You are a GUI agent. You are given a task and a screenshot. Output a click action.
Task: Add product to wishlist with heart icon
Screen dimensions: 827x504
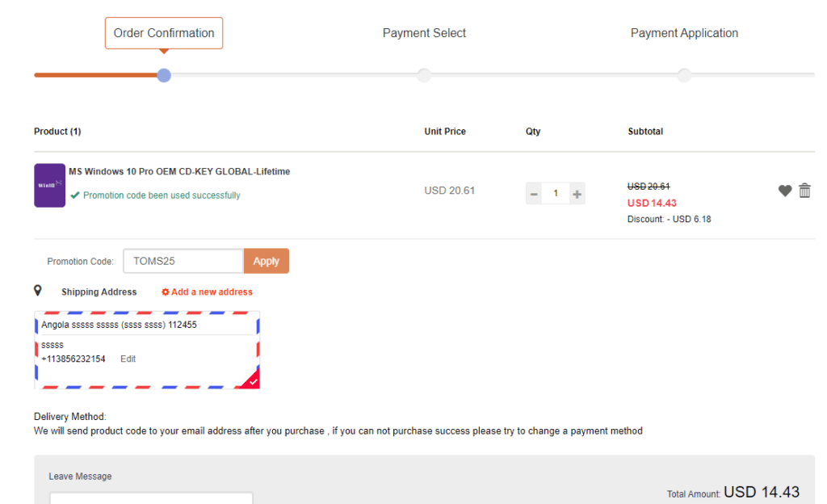click(785, 191)
